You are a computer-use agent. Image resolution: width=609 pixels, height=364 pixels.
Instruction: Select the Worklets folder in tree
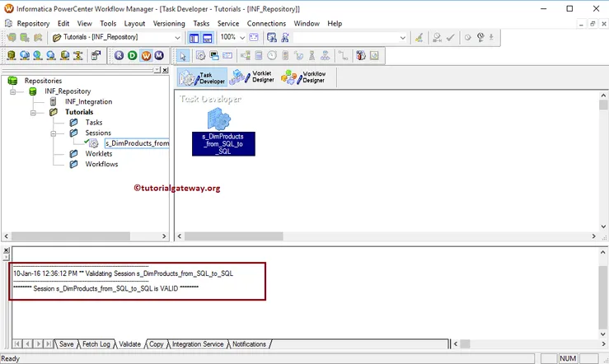click(x=99, y=154)
